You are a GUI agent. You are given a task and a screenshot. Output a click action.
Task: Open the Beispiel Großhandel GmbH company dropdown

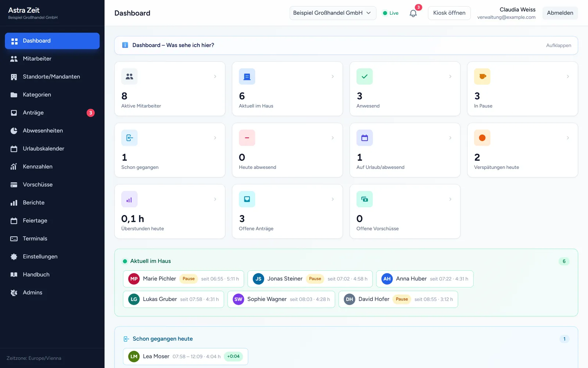(x=333, y=13)
